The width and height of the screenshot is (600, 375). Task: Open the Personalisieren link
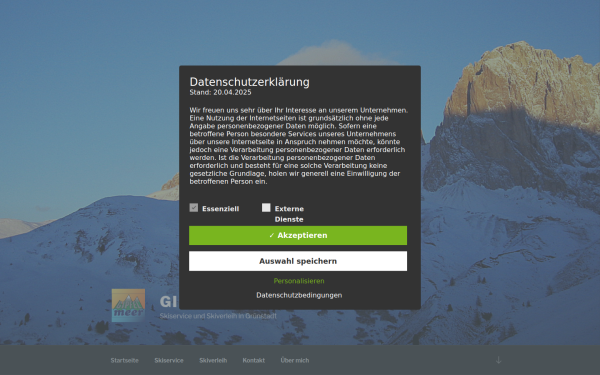pos(299,281)
